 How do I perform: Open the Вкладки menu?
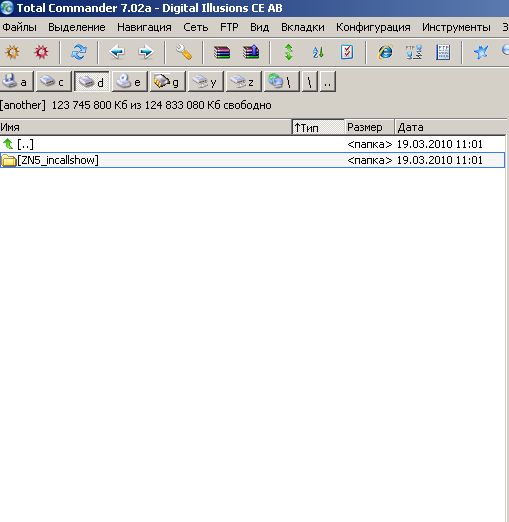tap(303, 27)
